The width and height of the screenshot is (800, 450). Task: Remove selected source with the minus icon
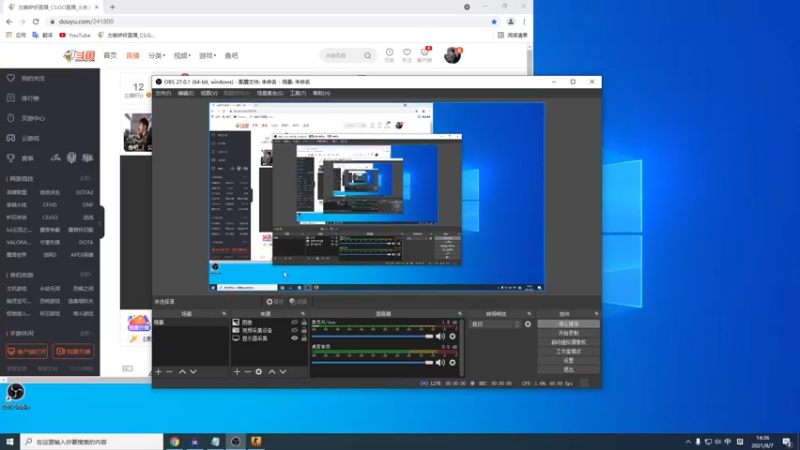tap(247, 372)
